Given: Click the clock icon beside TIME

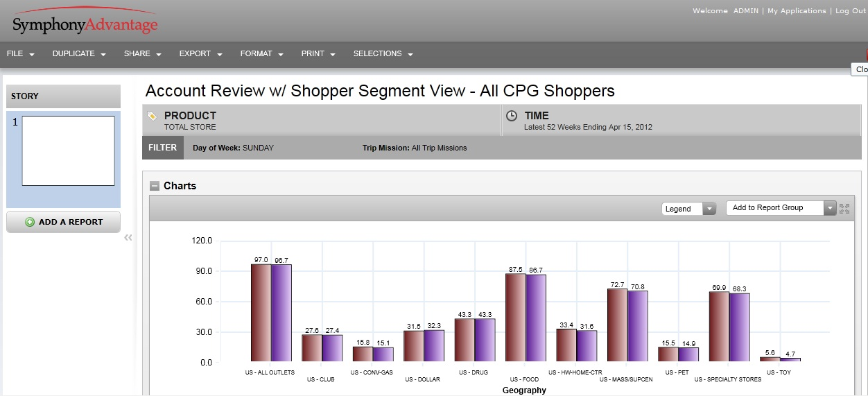Looking at the screenshot, I should [x=512, y=117].
